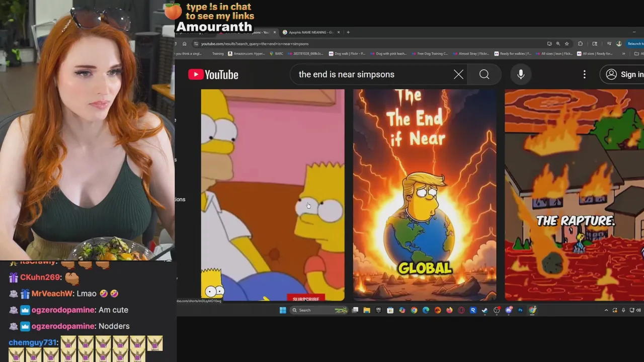Screen dimensions: 644x362
Task: Open Discord from the taskbar
Action: [x=509, y=310]
